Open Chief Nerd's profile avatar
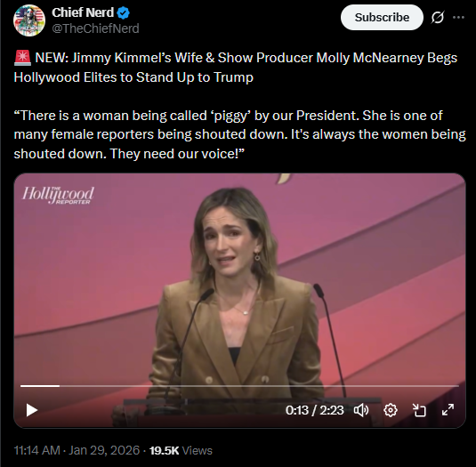Viewport: 476px width, 467px height. pos(29,20)
